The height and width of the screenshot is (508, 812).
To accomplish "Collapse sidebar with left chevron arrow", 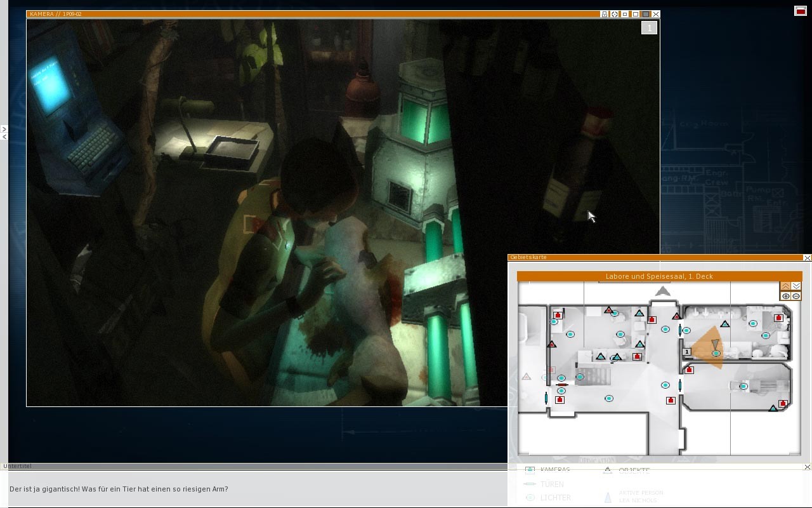I will [4, 137].
